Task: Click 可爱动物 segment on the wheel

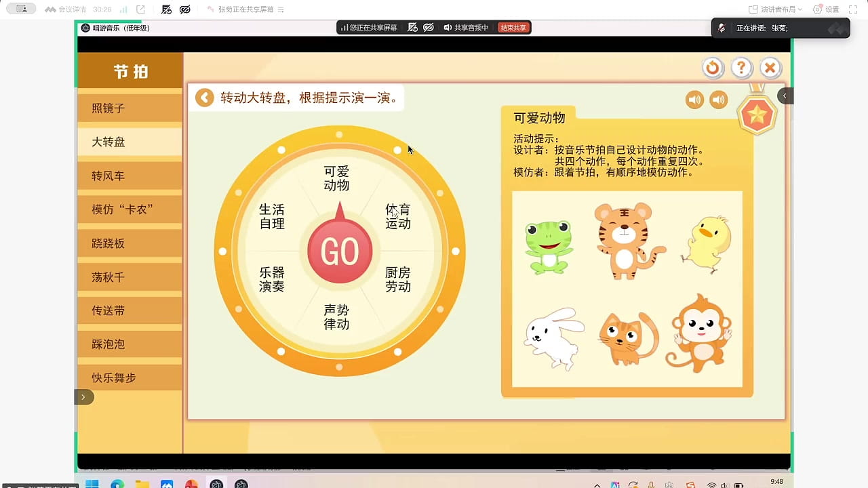Action: point(336,179)
